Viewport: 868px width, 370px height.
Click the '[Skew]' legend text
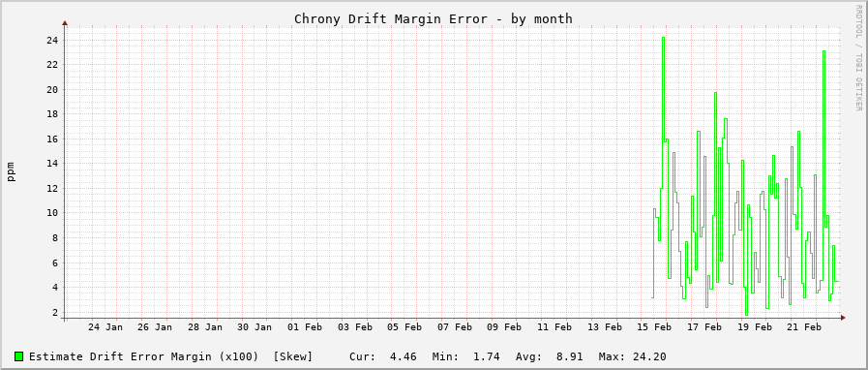click(293, 356)
